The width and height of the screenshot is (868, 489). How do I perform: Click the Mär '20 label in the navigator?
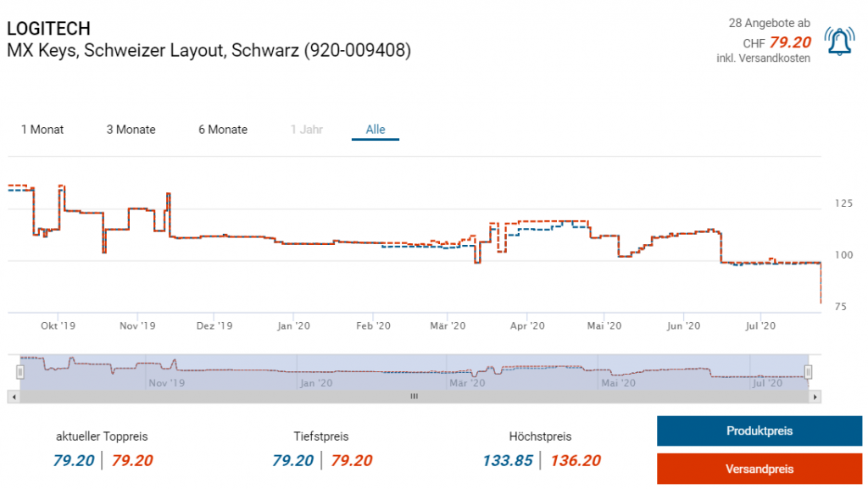click(467, 383)
